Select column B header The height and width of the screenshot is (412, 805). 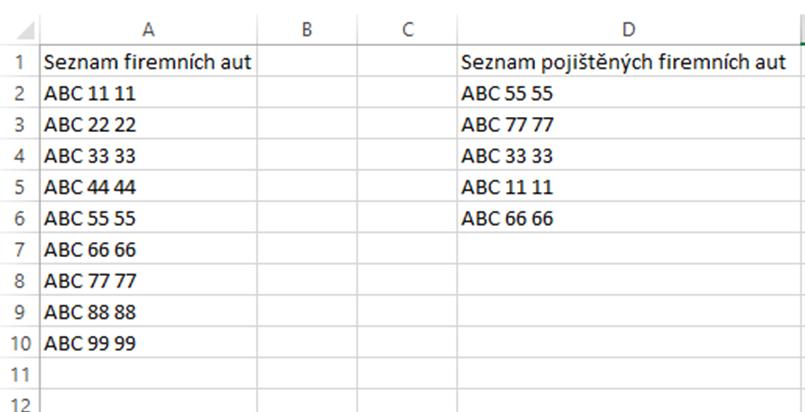[307, 30]
